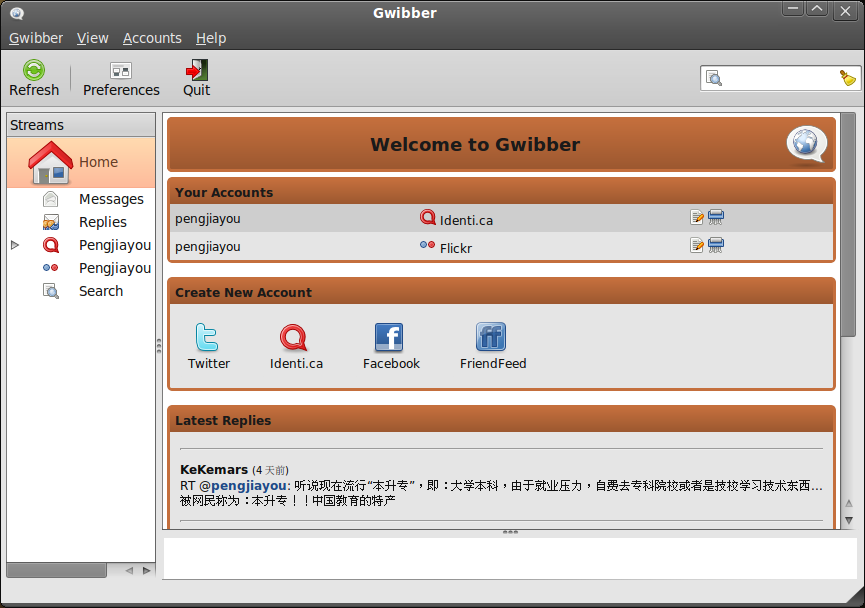Viewport: 865px width, 608px height.
Task: Click the message compose text box at the bottom
Action: (510, 558)
